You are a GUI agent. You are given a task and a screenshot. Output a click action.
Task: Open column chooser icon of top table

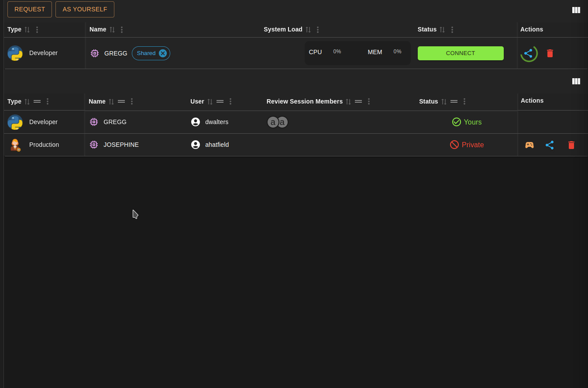point(576,10)
